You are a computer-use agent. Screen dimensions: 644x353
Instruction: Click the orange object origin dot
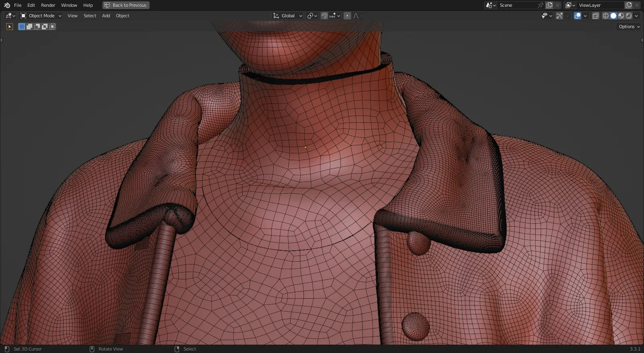pyautogui.click(x=305, y=147)
